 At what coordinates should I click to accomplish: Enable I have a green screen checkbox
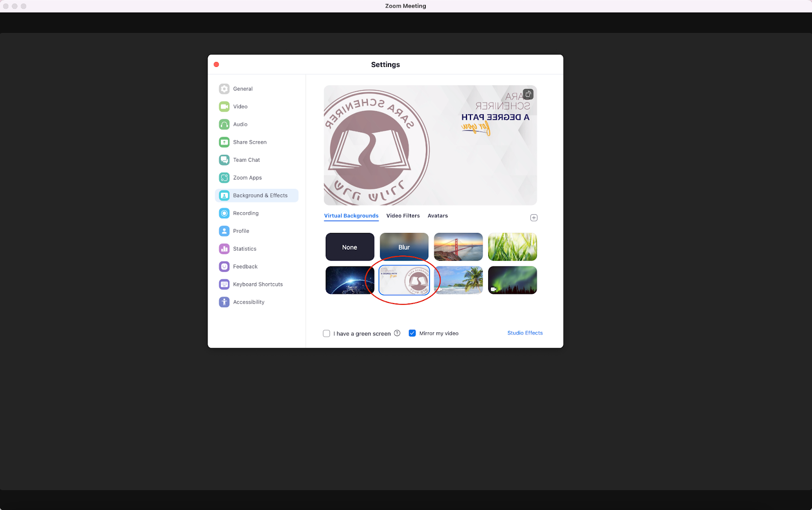click(x=326, y=333)
